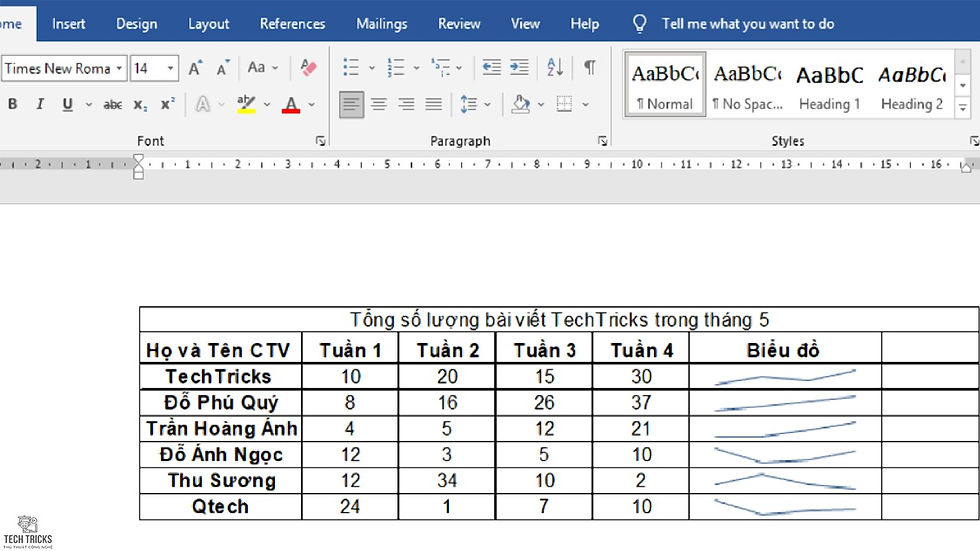Click red Font Color icon
This screenshot has width=980, height=551.
[291, 104]
